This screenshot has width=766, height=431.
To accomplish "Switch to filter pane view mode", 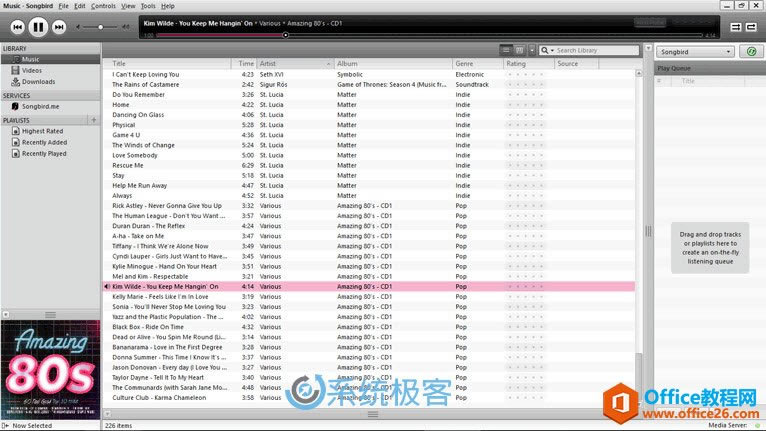I will click(x=519, y=50).
